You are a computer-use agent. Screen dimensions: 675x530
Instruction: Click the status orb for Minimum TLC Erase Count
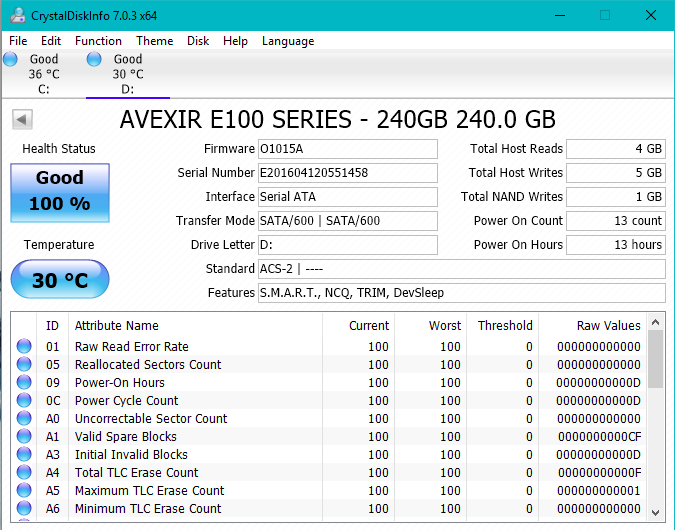coord(24,508)
